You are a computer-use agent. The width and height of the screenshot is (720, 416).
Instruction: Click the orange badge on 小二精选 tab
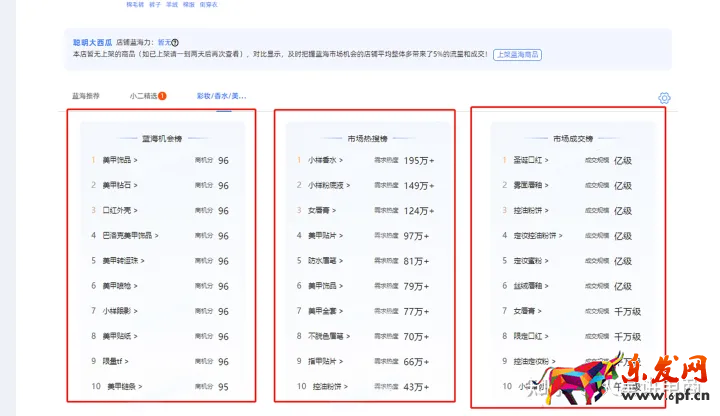coord(162,96)
